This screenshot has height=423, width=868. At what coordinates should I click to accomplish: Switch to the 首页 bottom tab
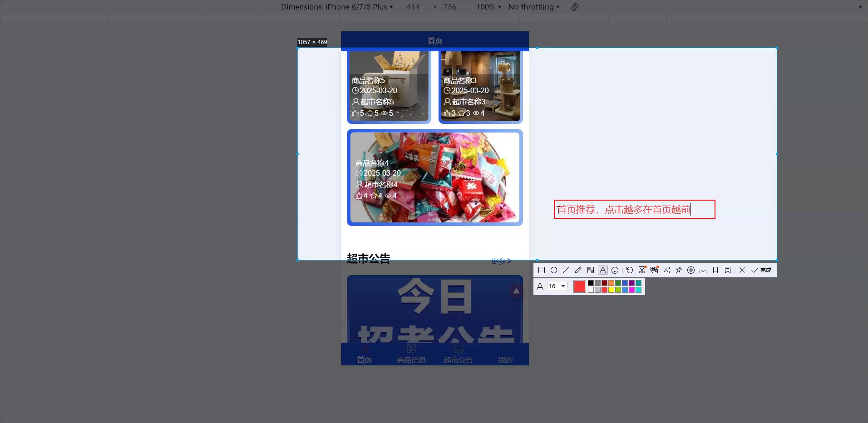pos(364,354)
